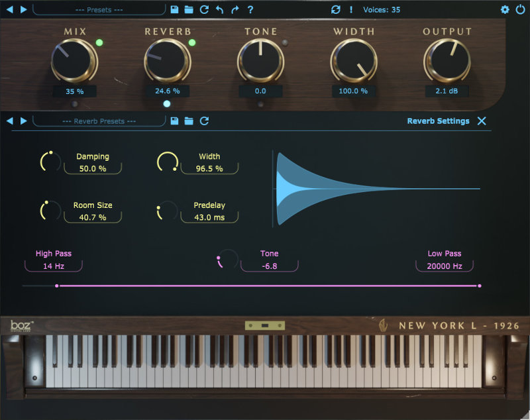
Task: Click the redo arrow in top toolbar
Action: coord(235,9)
